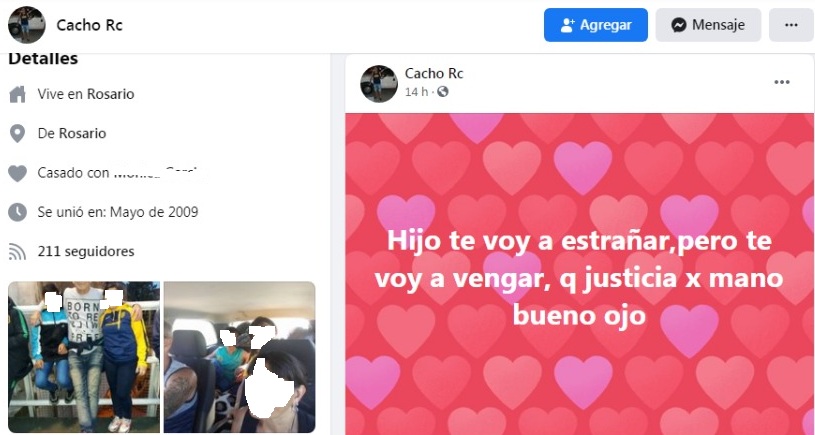815x435 pixels.
Task: Expand the post options three-dots menu
Action: click(782, 82)
